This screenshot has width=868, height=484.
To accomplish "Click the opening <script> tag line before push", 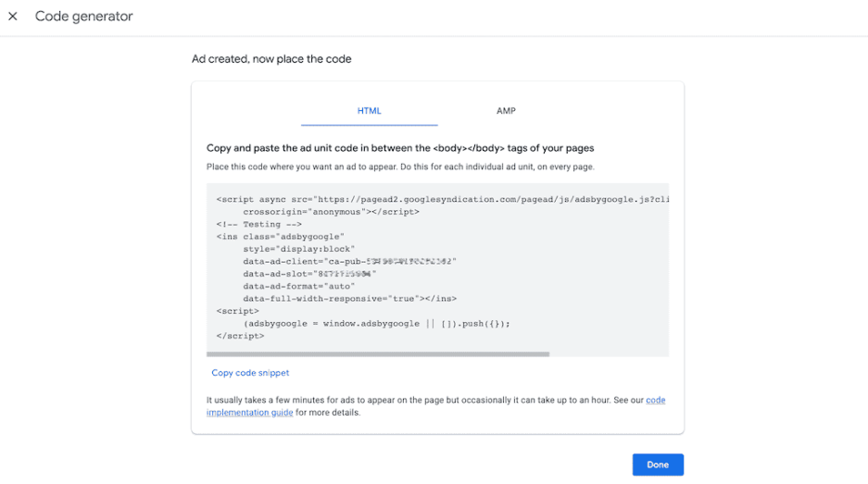I will [237, 311].
